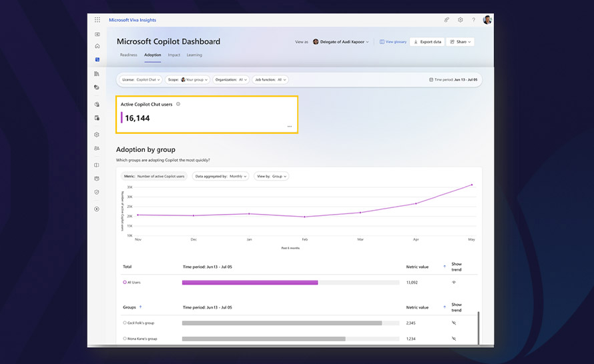Screen dimensions: 594x364
Task: Click the play icon in left sidebar
Action: coord(97,209)
